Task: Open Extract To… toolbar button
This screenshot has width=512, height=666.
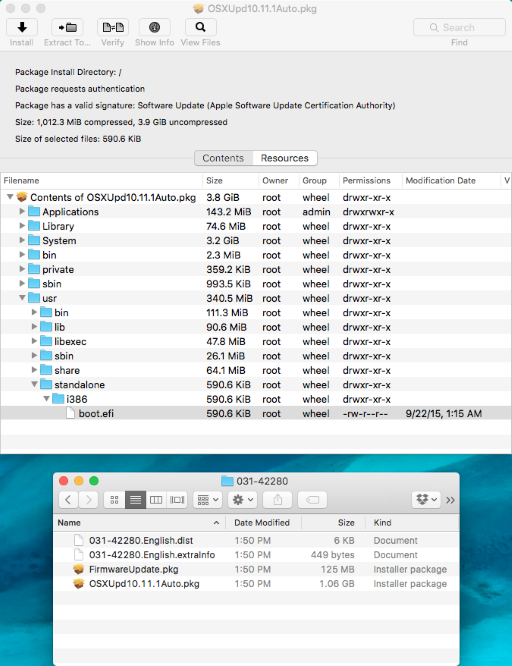Action: tap(67, 28)
